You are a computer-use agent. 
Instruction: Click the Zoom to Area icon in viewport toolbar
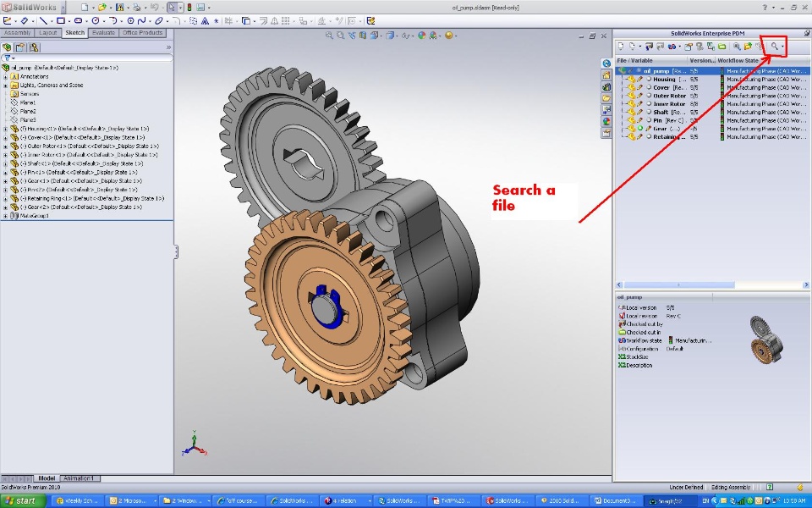pyautogui.click(x=340, y=36)
